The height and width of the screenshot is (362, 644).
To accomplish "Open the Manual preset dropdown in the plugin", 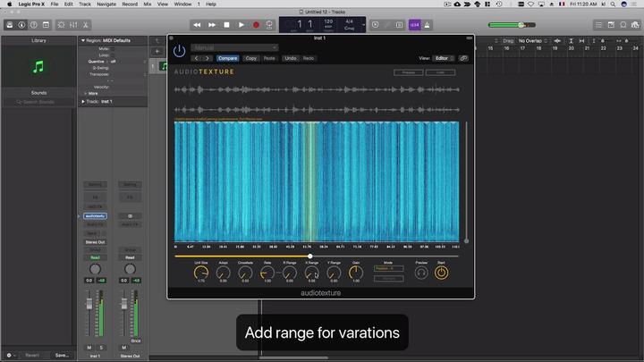I will (x=234, y=47).
